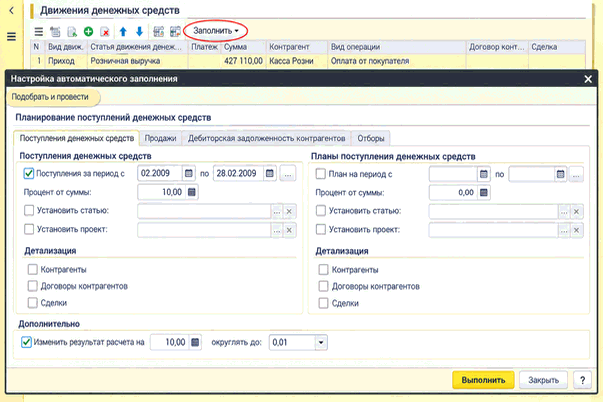Enable receipts Установить статью checkbox

(29, 210)
